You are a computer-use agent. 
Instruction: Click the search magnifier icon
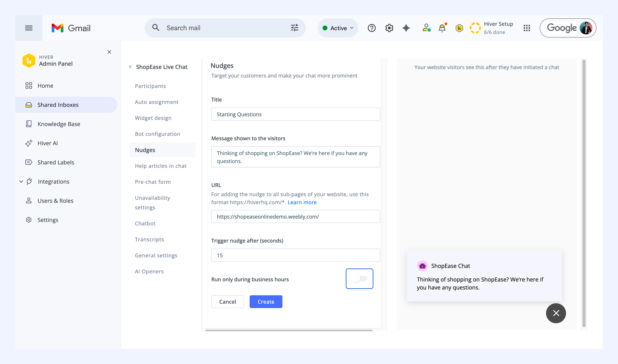tap(155, 28)
